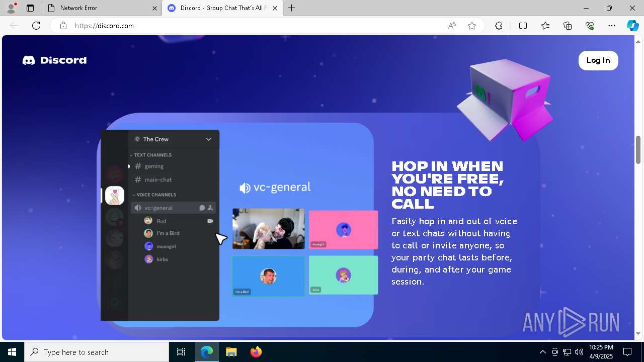Open a new browser tab
Image resolution: width=644 pixels, height=362 pixels.
coord(292,8)
